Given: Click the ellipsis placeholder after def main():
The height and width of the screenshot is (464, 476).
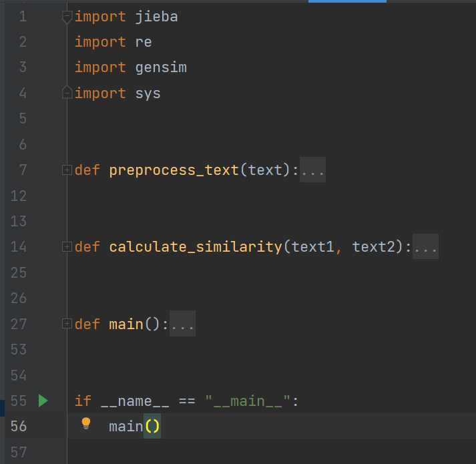Looking at the screenshot, I should (x=182, y=324).
